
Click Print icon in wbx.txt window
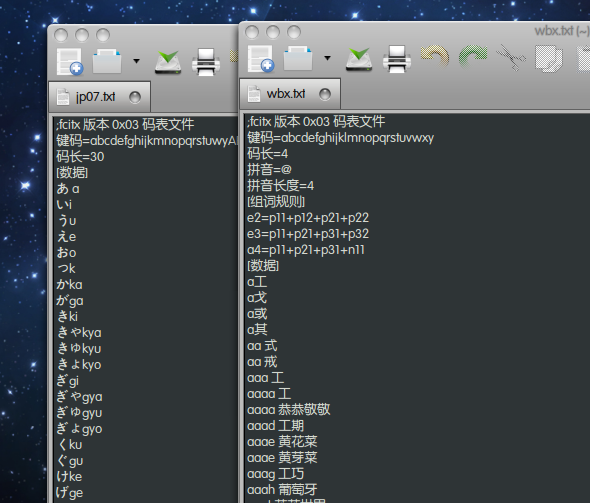397,59
